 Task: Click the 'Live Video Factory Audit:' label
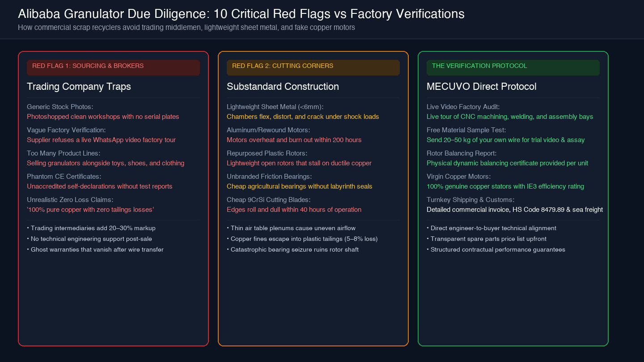point(463,107)
